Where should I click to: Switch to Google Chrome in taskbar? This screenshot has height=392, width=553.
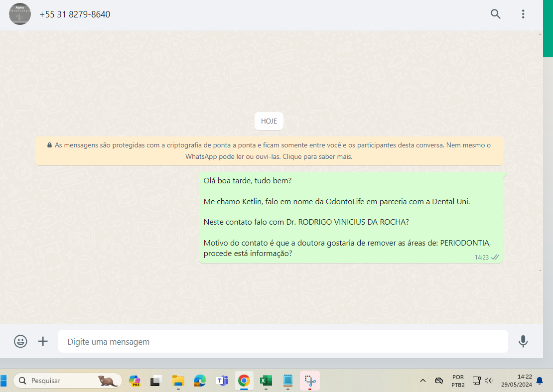[x=244, y=381]
